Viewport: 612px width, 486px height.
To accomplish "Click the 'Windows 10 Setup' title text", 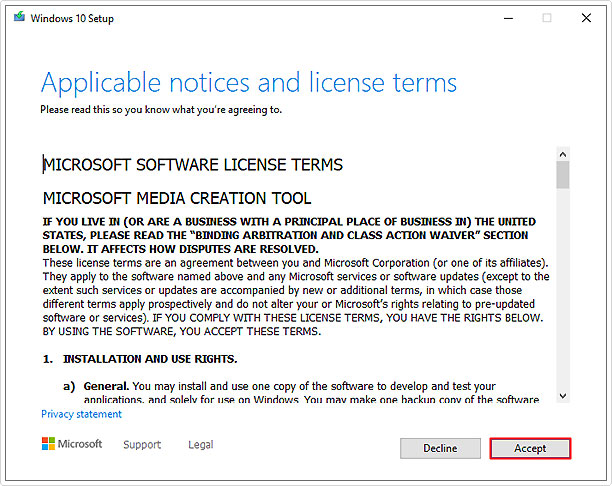I will [x=72, y=18].
